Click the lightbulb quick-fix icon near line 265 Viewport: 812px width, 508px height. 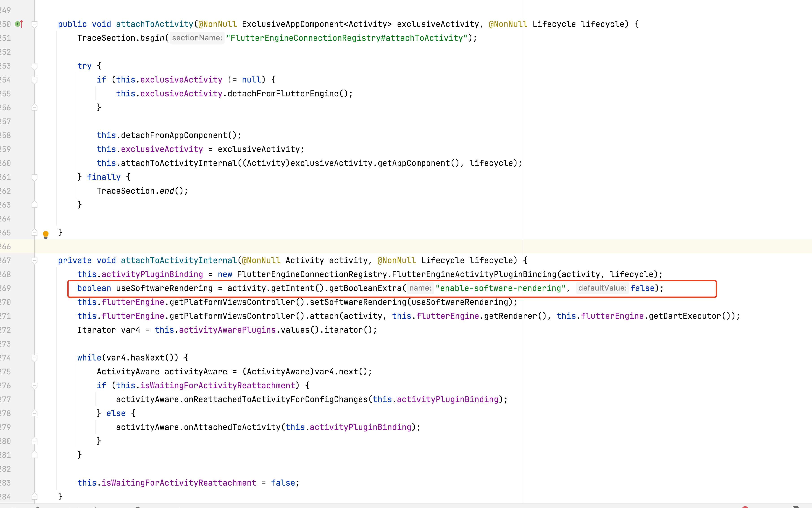pos(46,234)
